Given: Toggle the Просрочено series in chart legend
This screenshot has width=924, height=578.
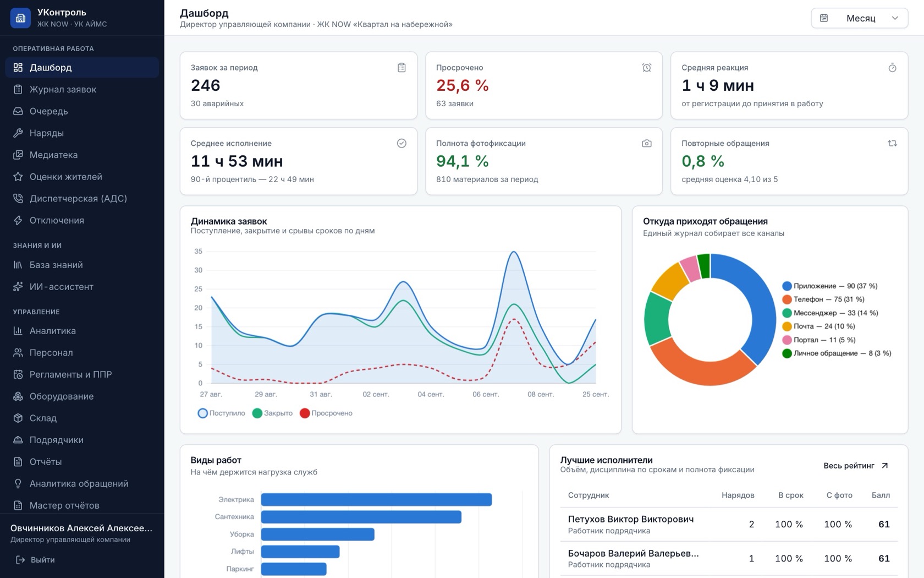Looking at the screenshot, I should pos(326,413).
